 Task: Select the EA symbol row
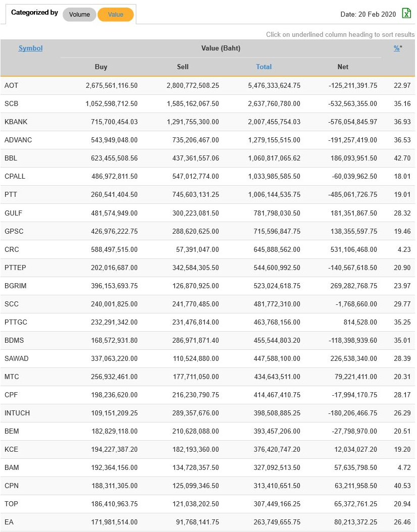coord(9,522)
